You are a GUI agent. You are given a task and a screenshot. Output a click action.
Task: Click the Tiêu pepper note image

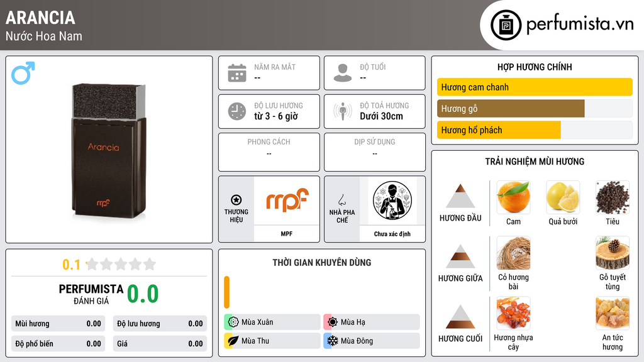coord(613,197)
